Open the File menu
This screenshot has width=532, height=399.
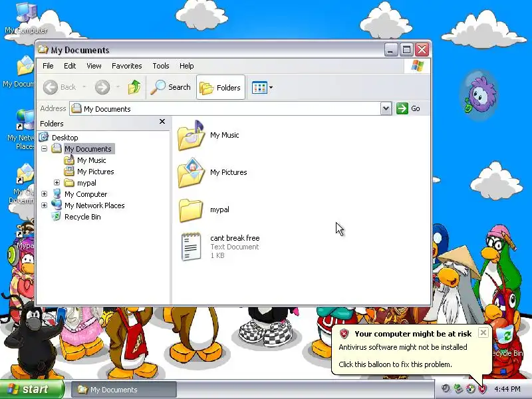(x=48, y=66)
